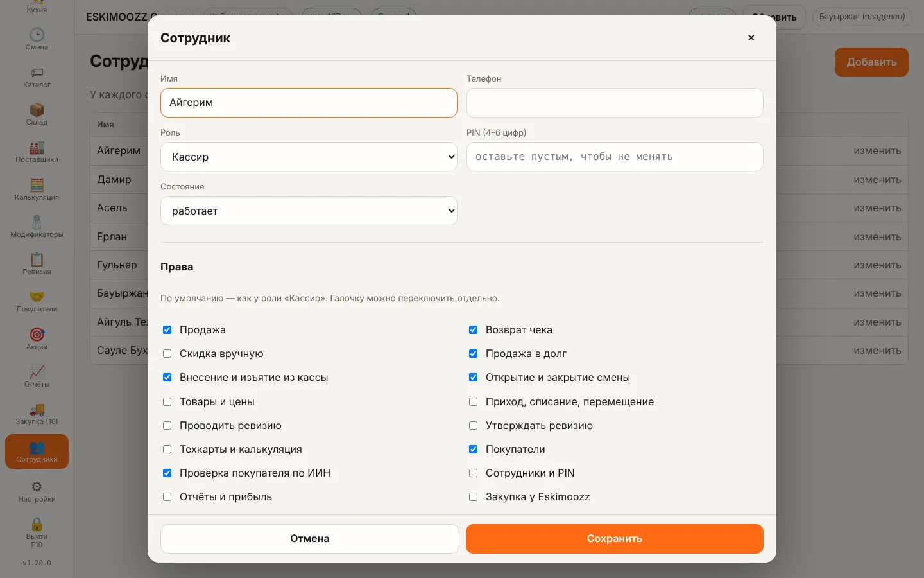Expand the Состояние dropdown showing работает
Screen dimensions: 924x578
click(x=309, y=211)
